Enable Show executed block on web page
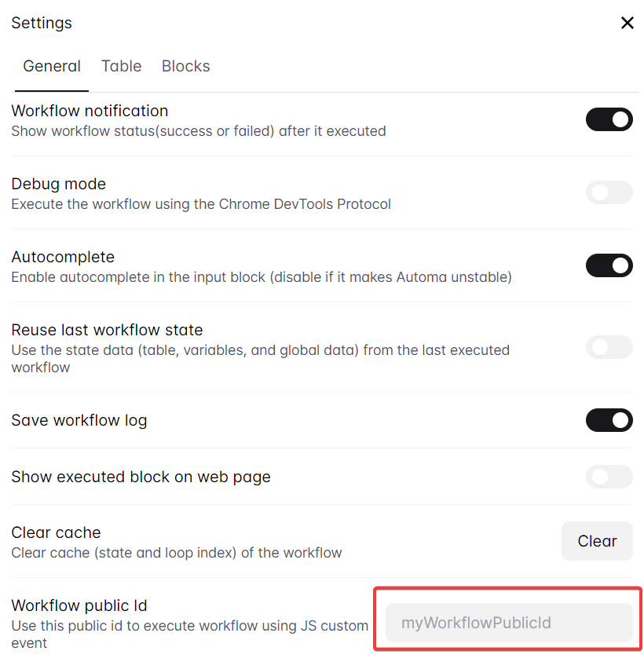 pyautogui.click(x=609, y=477)
